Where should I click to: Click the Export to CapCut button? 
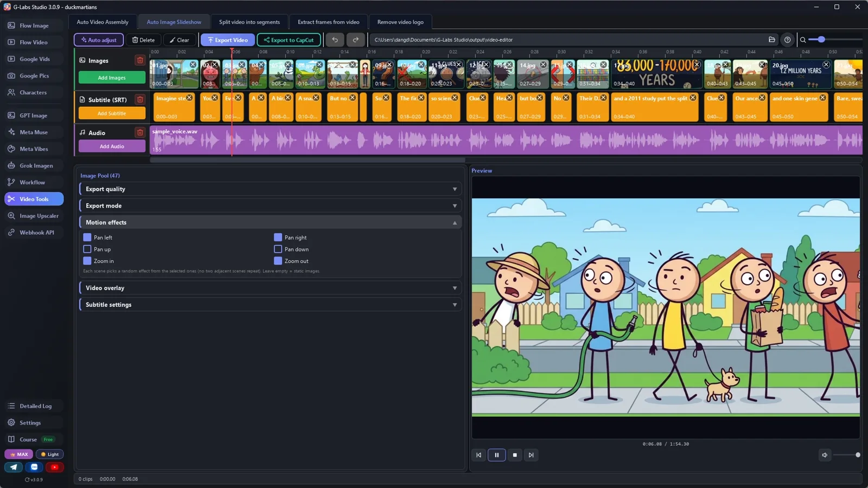(x=289, y=40)
